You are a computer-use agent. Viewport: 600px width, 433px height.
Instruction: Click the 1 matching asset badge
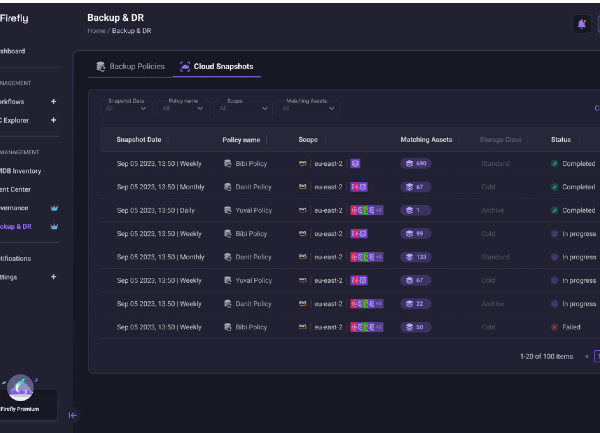(x=416, y=210)
